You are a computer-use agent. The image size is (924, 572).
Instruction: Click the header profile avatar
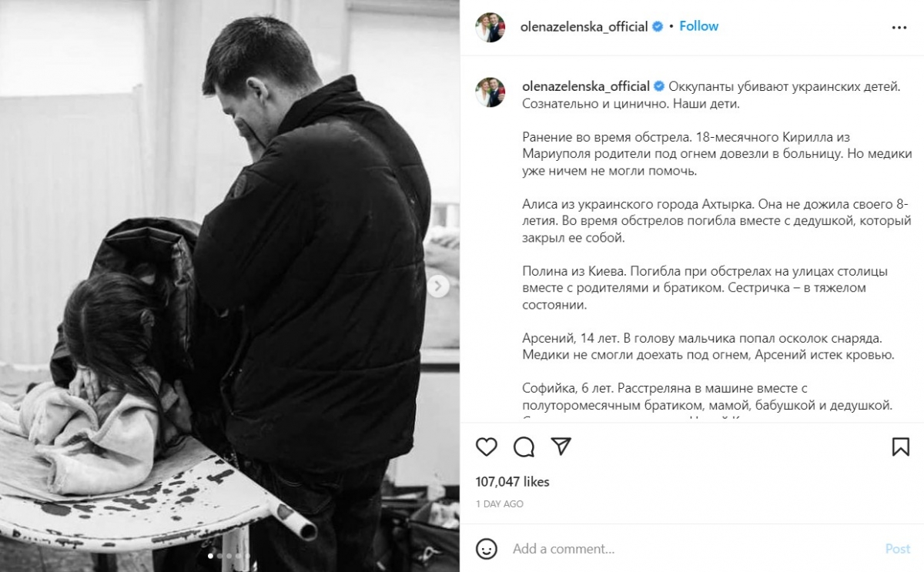[490, 27]
